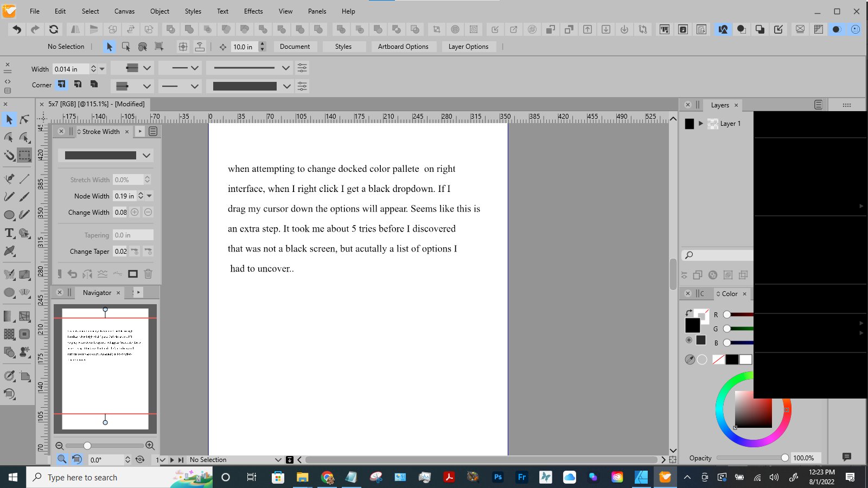The width and height of the screenshot is (868, 488).
Task: Select the Line tool in toolbox
Action: 24,178
